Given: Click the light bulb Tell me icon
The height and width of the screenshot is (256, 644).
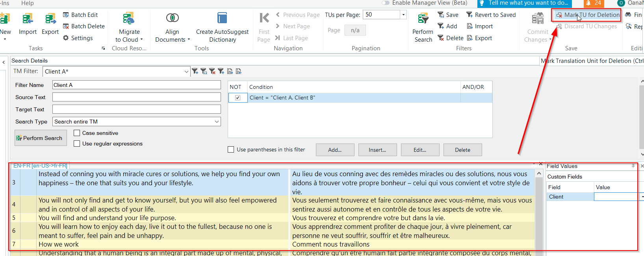Looking at the screenshot, I should point(481,3).
